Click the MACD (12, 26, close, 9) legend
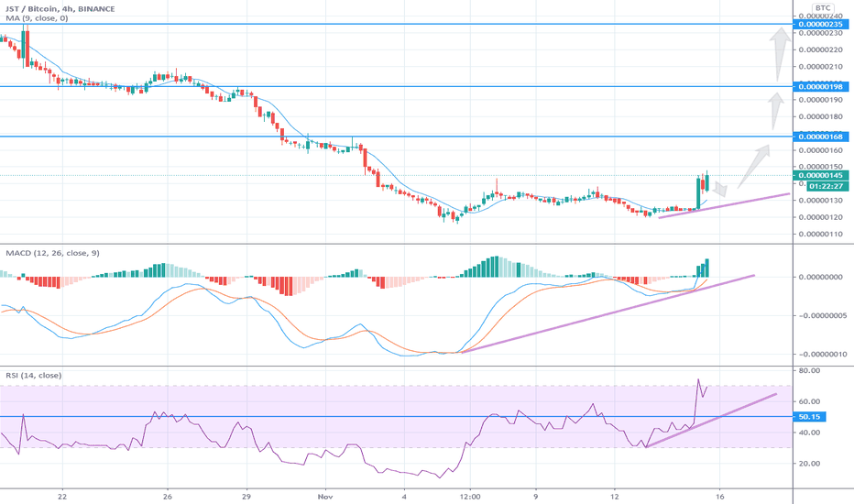 (x=52, y=253)
